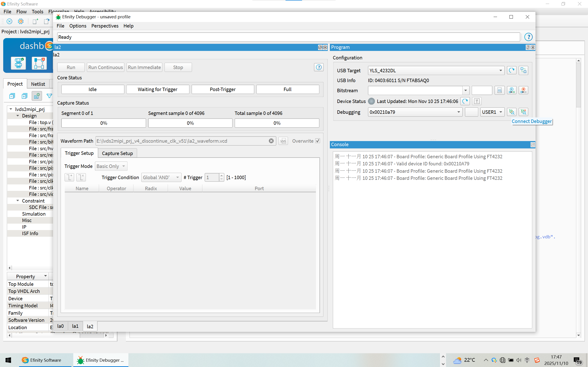Open the USB Target dropdown
The height and width of the screenshot is (367, 588).
coord(500,70)
